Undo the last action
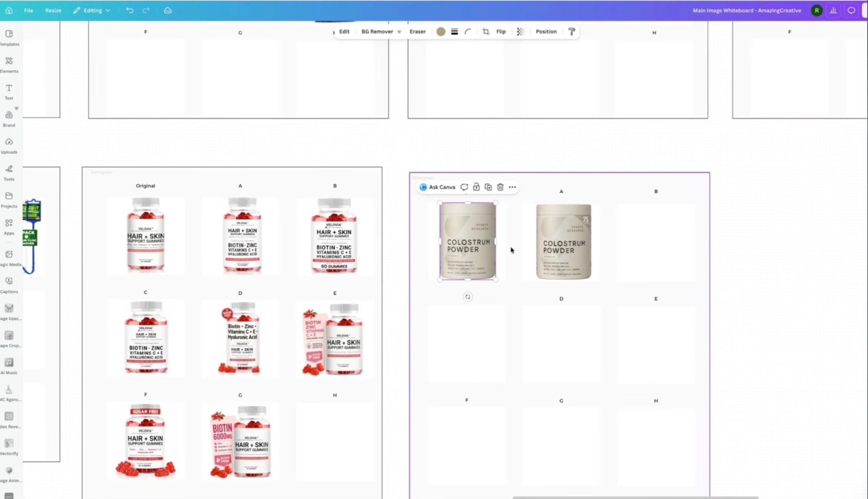868x499 pixels. pyautogui.click(x=130, y=11)
